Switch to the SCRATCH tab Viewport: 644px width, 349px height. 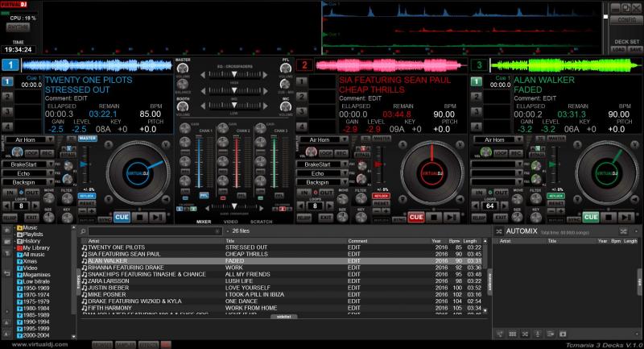pyautogui.click(x=261, y=222)
